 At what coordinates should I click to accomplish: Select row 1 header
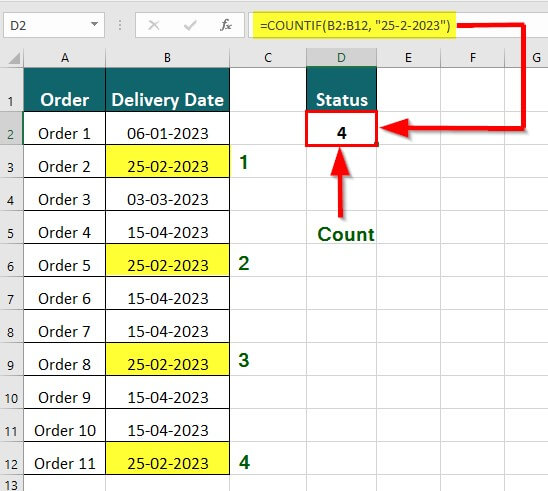point(11,89)
